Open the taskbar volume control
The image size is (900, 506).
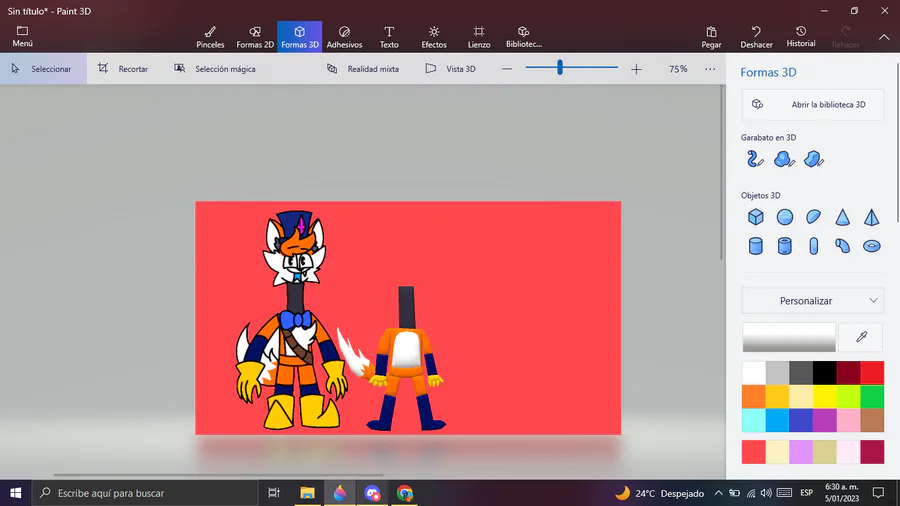click(x=766, y=493)
